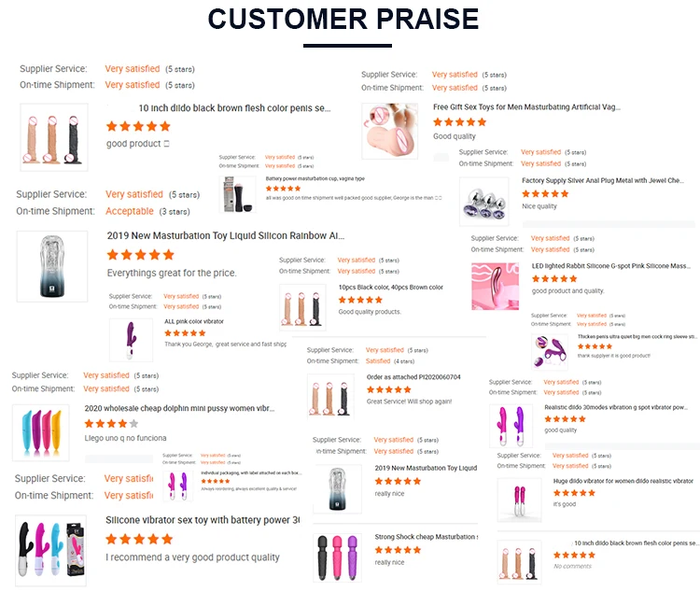Viewport: 700px width, 592px height.
Task: Click the star rating above "No comments"
Action: 574,555
